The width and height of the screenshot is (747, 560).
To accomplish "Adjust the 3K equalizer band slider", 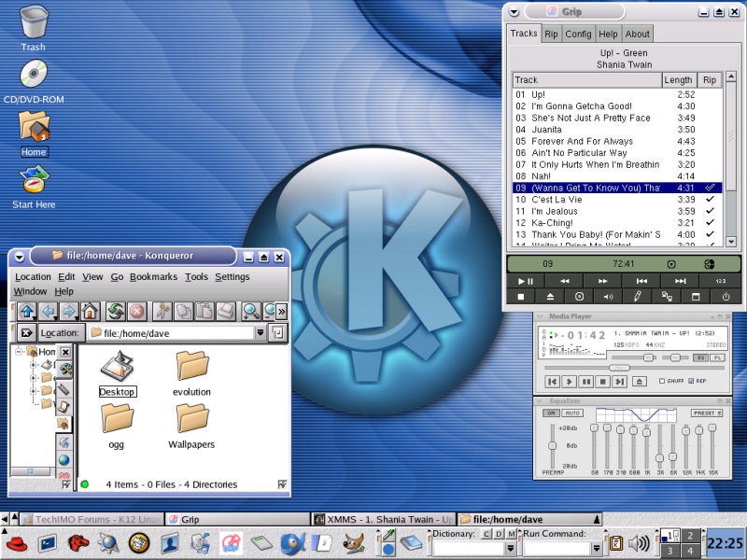I will click(659, 458).
